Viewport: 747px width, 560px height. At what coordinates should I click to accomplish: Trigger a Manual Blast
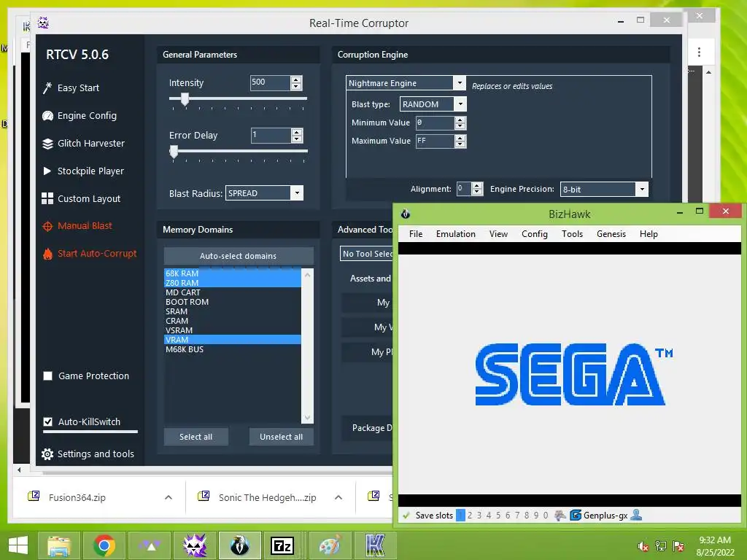pos(77,226)
